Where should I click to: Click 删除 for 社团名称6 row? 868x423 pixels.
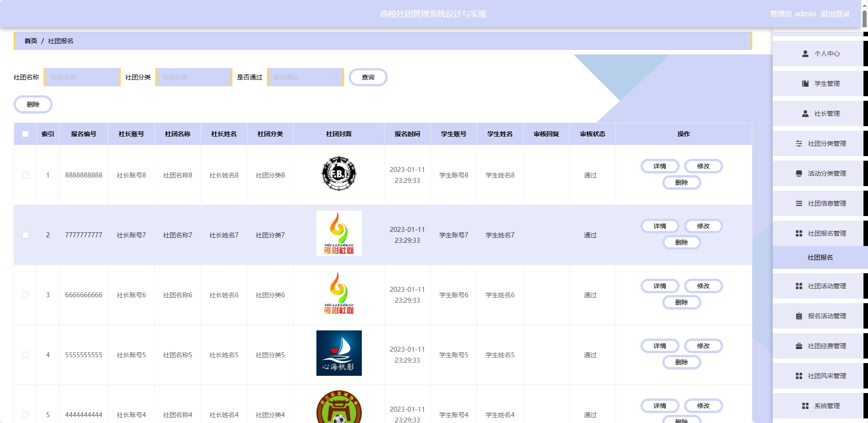point(682,302)
